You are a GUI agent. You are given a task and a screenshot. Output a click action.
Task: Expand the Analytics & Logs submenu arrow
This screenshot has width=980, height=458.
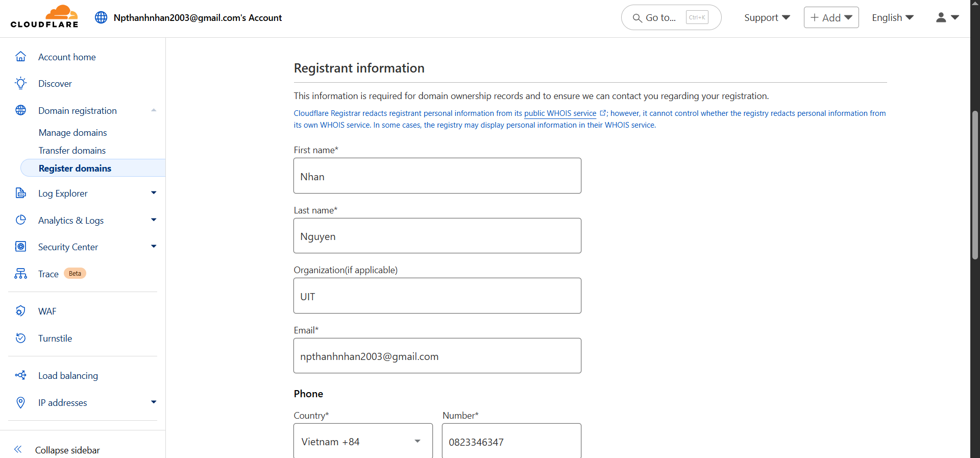pos(154,220)
